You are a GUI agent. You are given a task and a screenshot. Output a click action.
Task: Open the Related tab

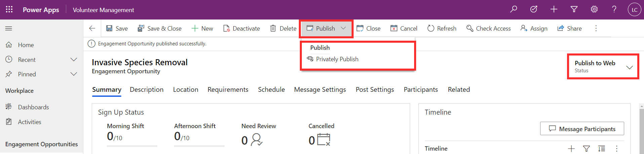point(459,90)
